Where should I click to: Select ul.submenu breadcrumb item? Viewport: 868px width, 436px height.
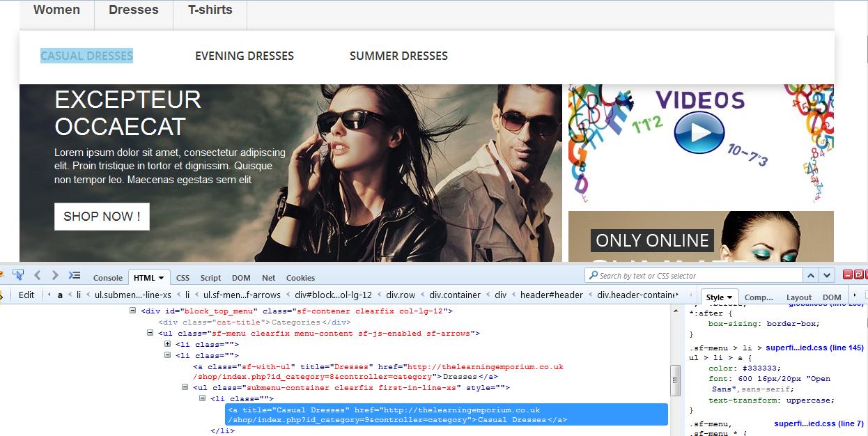pyautogui.click(x=133, y=295)
